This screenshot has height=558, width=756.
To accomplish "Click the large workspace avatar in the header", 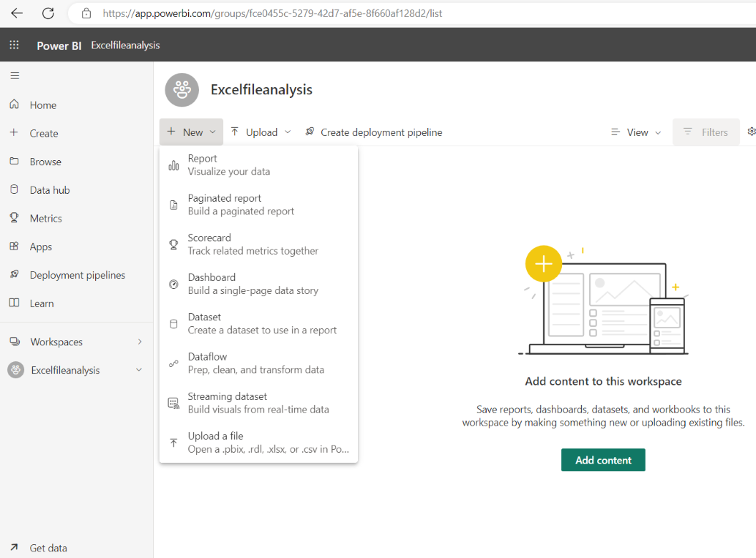I will click(181, 90).
